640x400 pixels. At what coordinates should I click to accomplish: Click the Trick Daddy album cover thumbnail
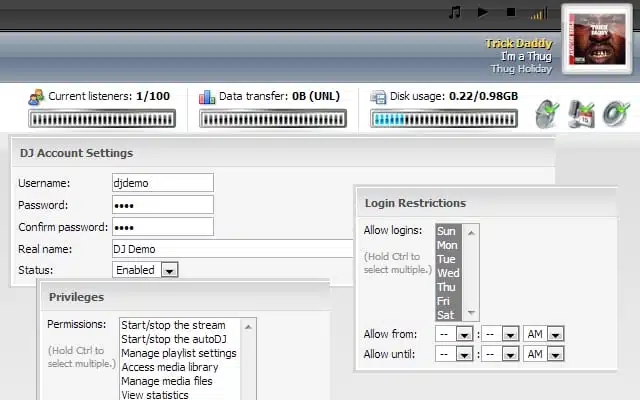coord(597,39)
